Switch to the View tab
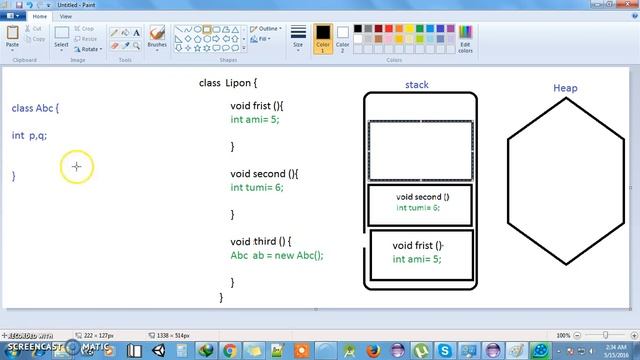Viewport: 640px width, 360px height. [66, 16]
